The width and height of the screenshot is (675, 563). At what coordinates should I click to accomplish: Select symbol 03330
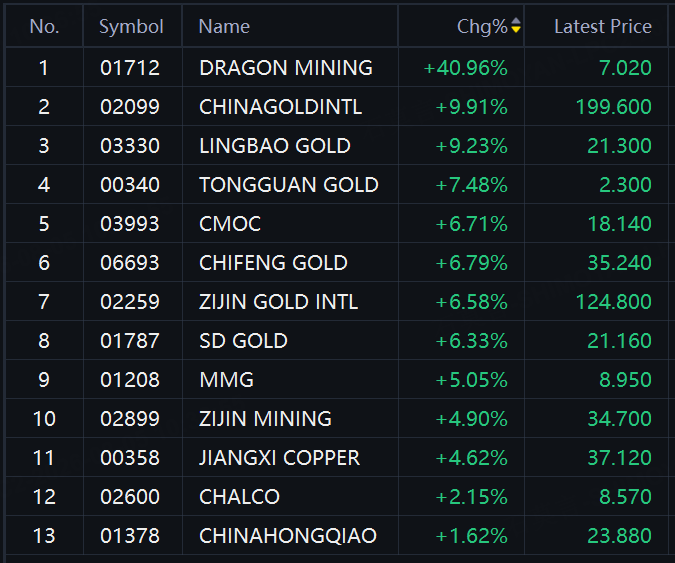tap(130, 146)
